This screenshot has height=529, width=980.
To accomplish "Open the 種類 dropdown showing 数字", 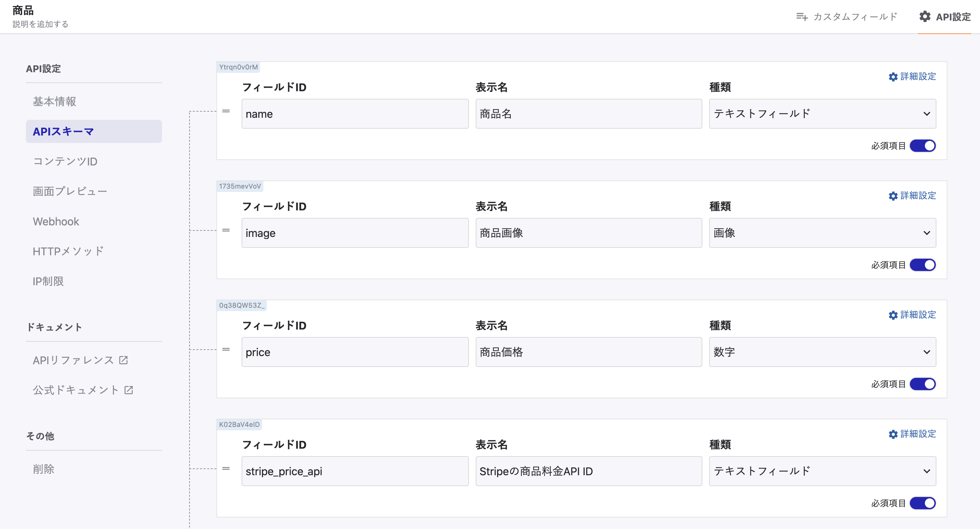I will (x=822, y=352).
